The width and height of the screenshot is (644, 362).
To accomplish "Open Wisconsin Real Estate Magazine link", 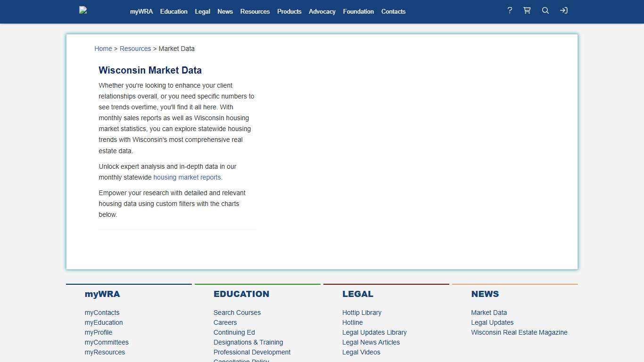I will pos(519,332).
